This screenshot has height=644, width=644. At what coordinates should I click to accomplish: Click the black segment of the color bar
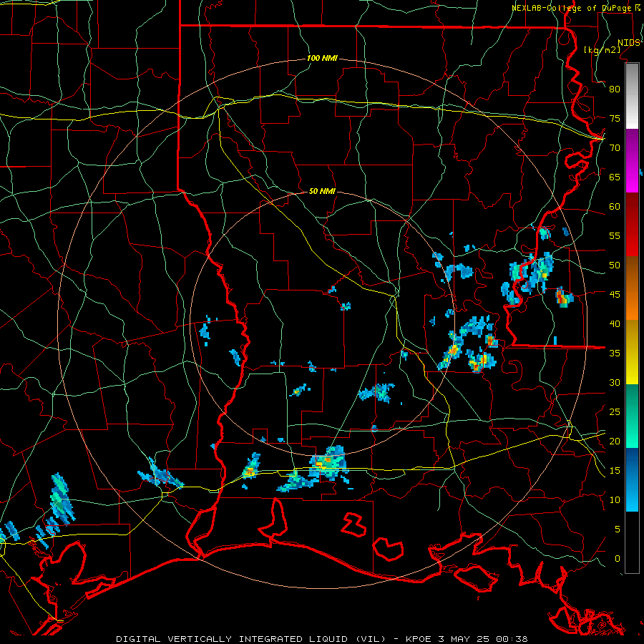click(x=632, y=542)
